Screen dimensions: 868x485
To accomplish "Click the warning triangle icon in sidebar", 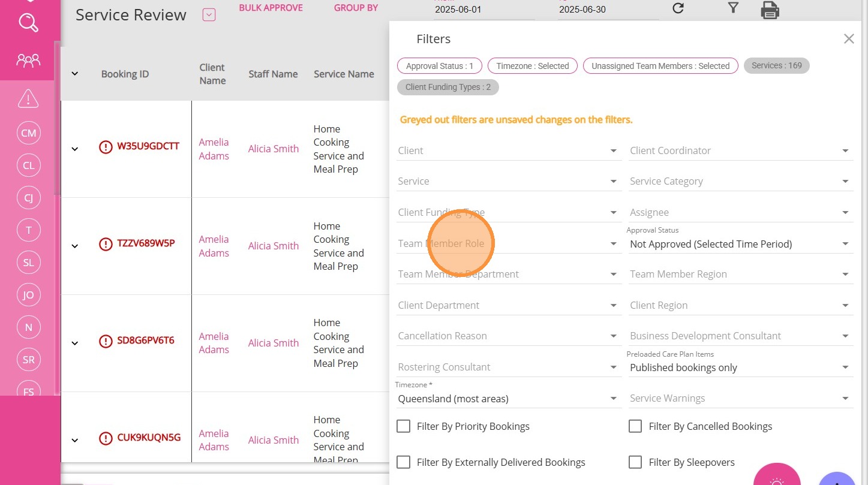I will 28,99.
